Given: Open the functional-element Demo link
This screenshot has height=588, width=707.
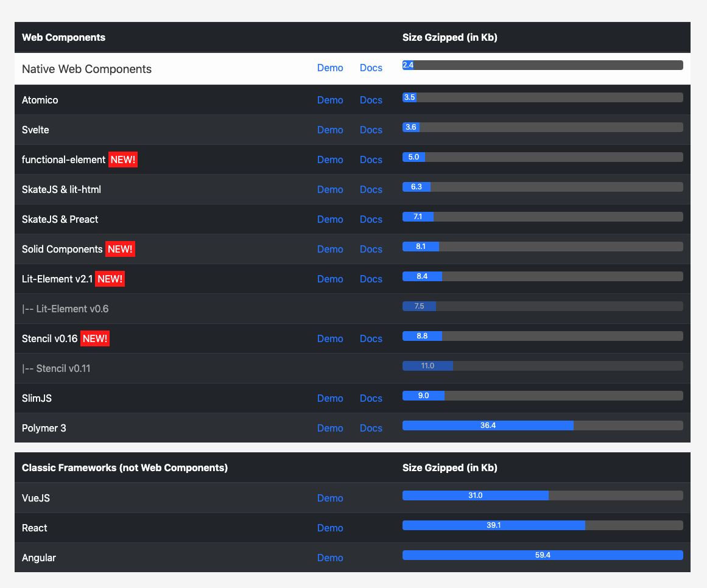Looking at the screenshot, I should click(x=330, y=159).
